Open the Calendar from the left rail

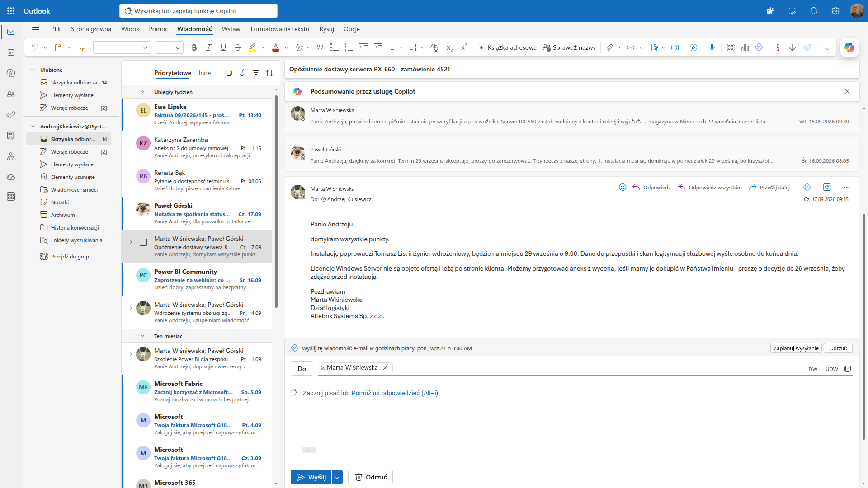(11, 52)
